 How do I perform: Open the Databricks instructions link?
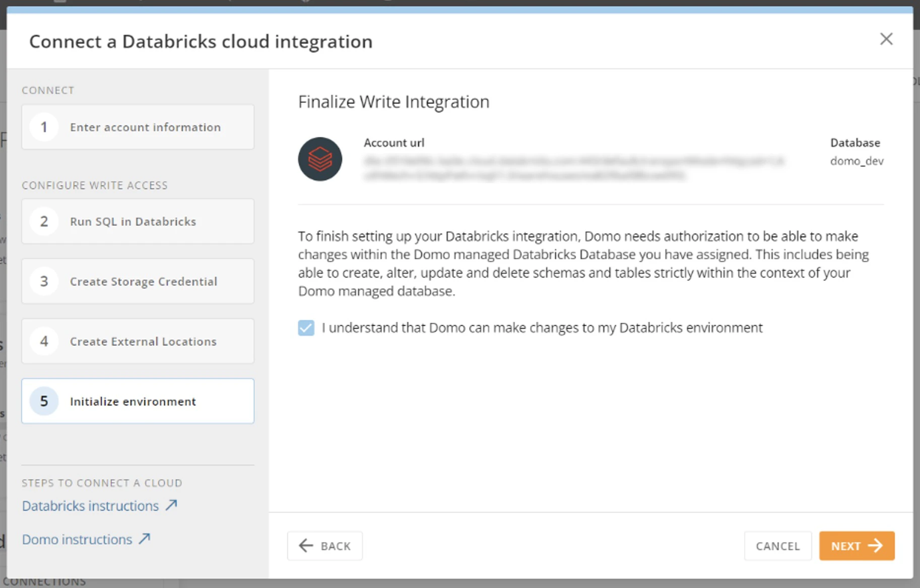coord(91,505)
